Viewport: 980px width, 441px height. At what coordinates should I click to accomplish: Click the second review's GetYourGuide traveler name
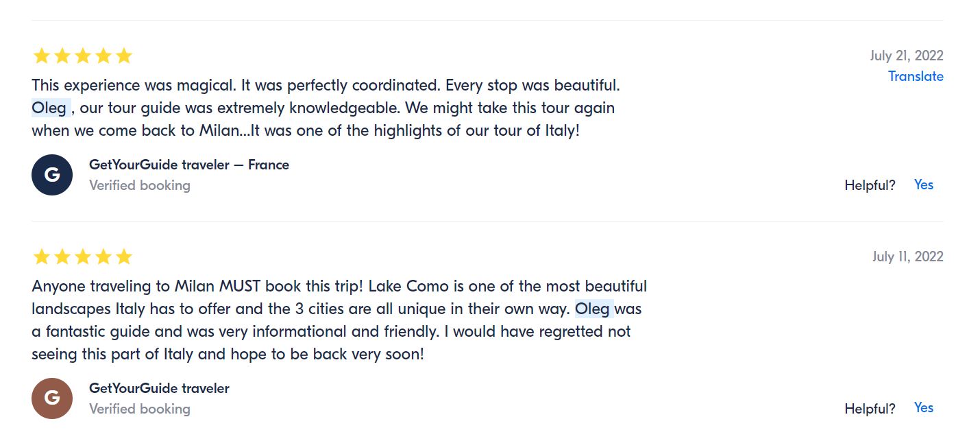coord(159,388)
